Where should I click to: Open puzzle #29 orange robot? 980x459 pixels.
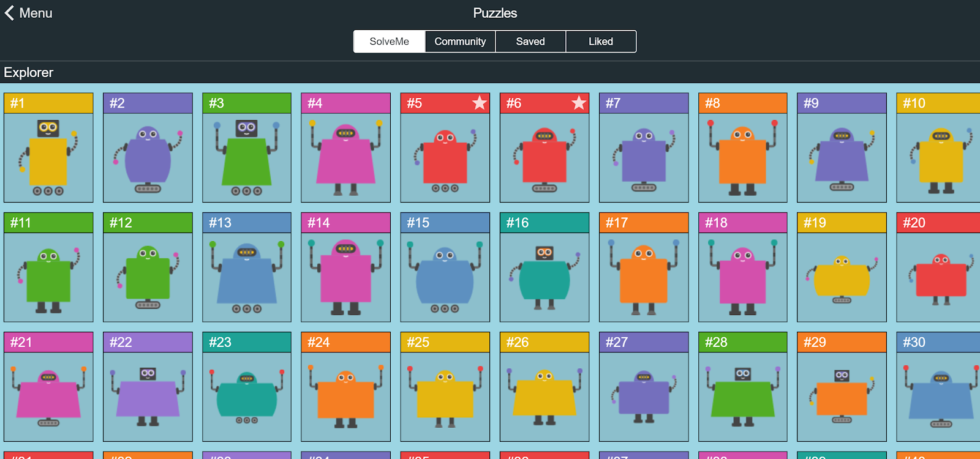tap(842, 387)
